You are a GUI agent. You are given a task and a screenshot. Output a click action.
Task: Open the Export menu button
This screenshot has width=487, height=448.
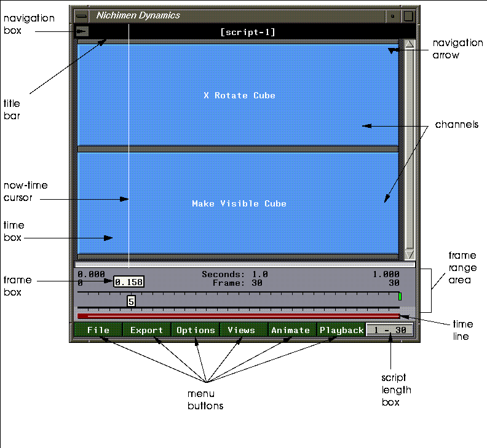pos(146,330)
